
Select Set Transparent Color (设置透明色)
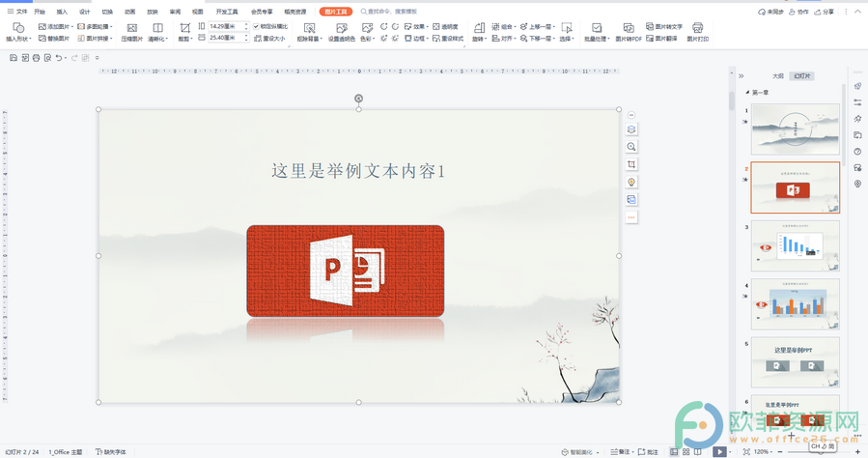(342, 32)
